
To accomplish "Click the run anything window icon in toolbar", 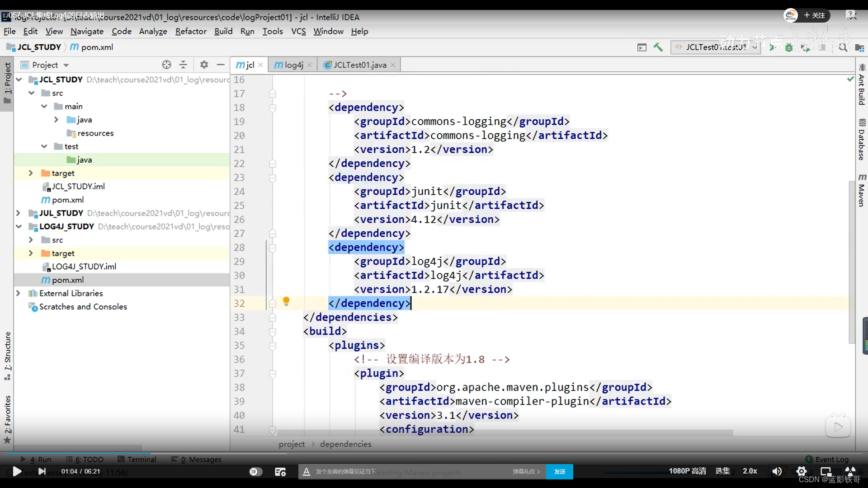I will coord(642,47).
